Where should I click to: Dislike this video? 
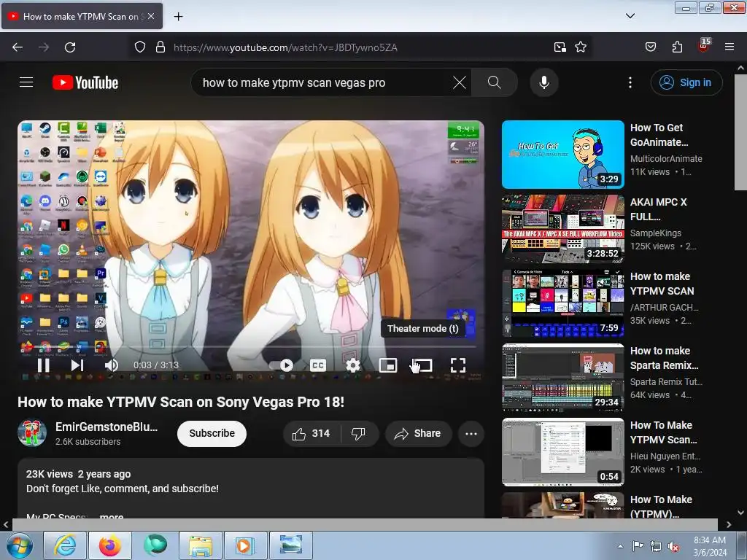click(358, 433)
